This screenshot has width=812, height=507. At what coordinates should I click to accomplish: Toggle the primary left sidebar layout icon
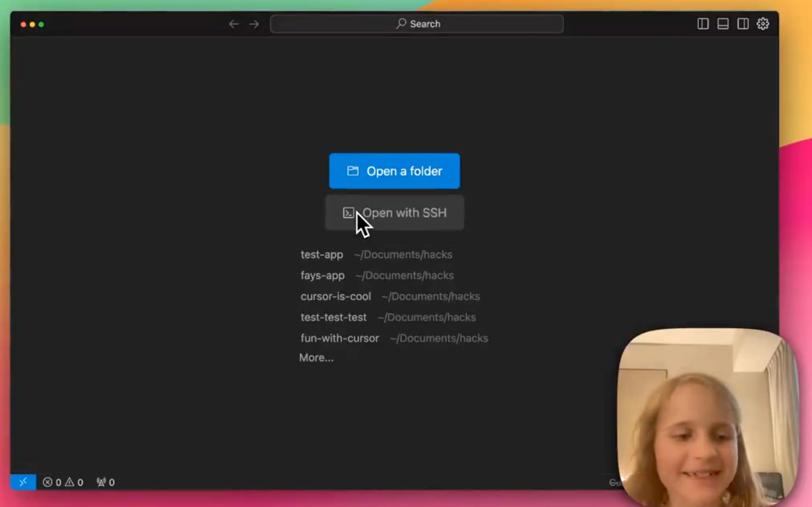[x=703, y=24]
